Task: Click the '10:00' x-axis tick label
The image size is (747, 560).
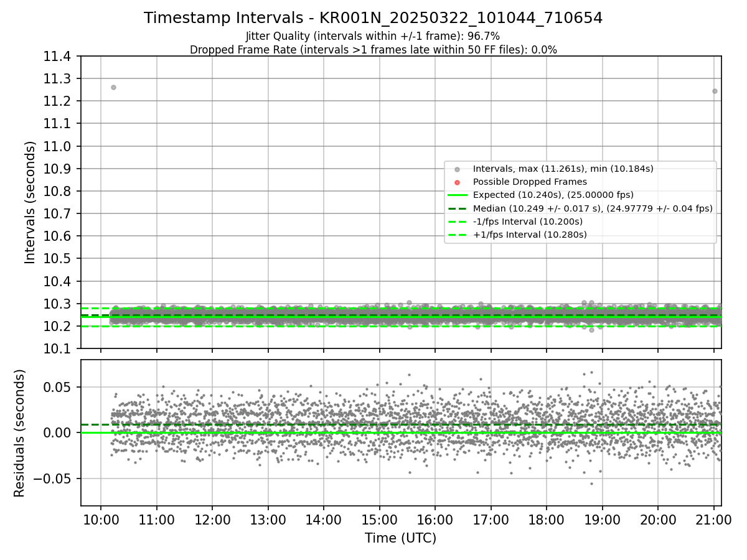Action: (101, 520)
